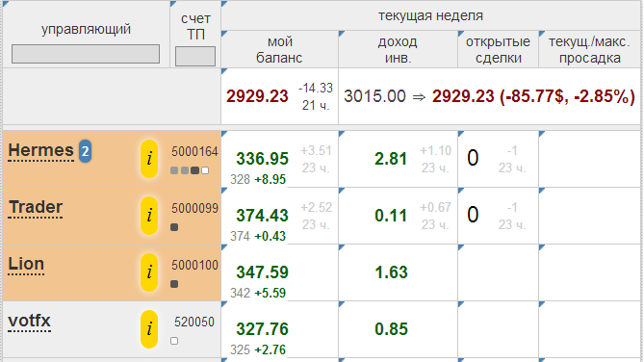Select first light gray square under 5000164
Image resolution: width=644 pixels, height=362 pixels.
174,170
